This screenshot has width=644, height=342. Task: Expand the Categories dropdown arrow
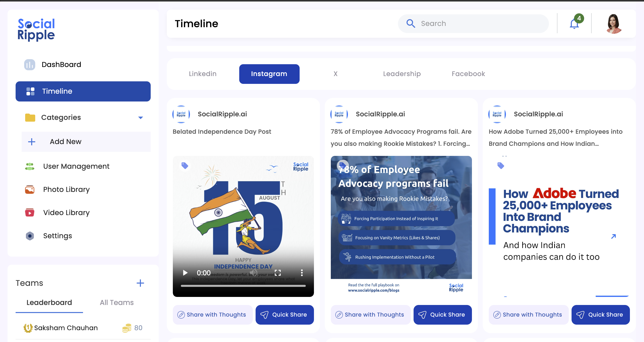(x=141, y=118)
